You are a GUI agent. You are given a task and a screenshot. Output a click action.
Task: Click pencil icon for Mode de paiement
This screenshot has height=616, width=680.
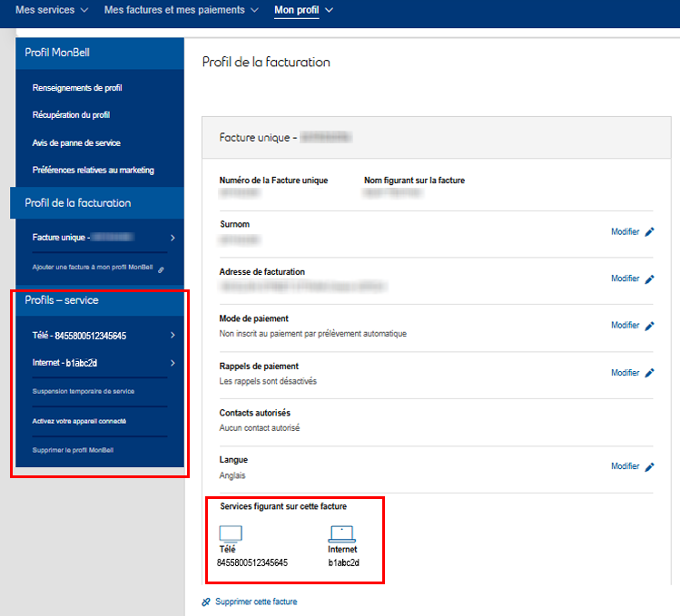coord(649,326)
